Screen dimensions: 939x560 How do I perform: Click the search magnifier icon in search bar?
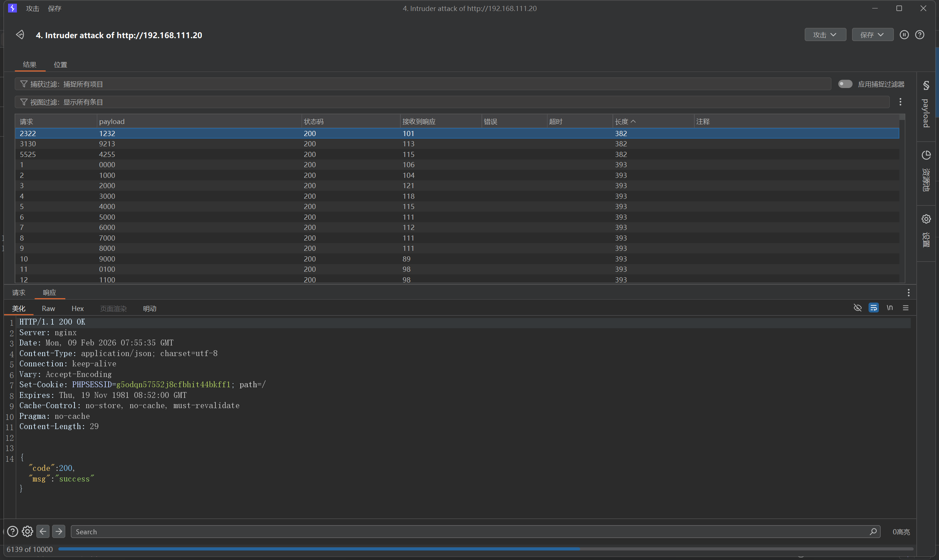[873, 531]
